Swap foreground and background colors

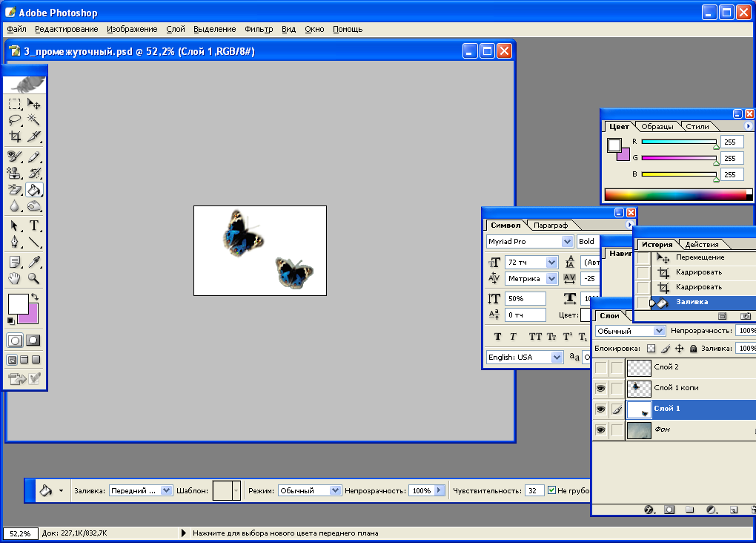(x=35, y=297)
